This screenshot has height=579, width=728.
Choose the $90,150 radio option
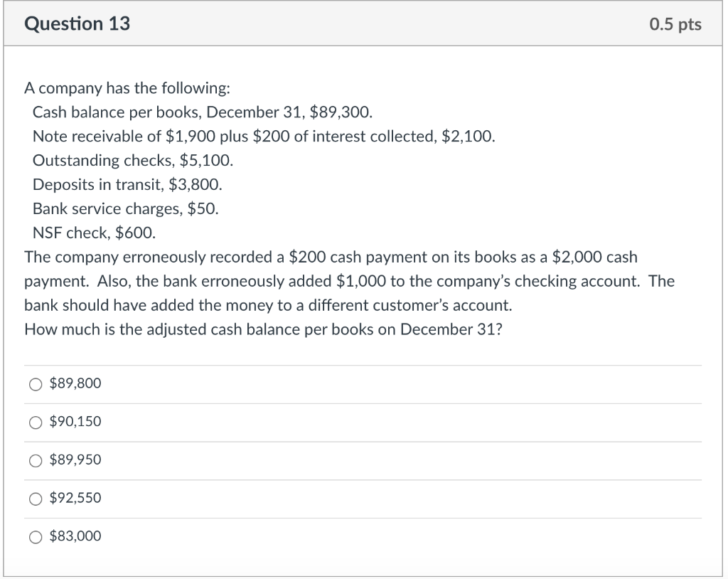36,423
